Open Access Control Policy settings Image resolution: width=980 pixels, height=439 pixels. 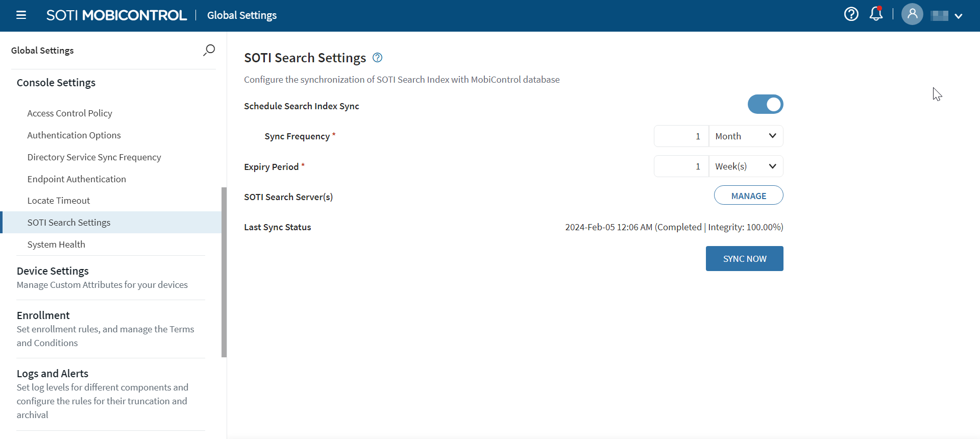(69, 113)
